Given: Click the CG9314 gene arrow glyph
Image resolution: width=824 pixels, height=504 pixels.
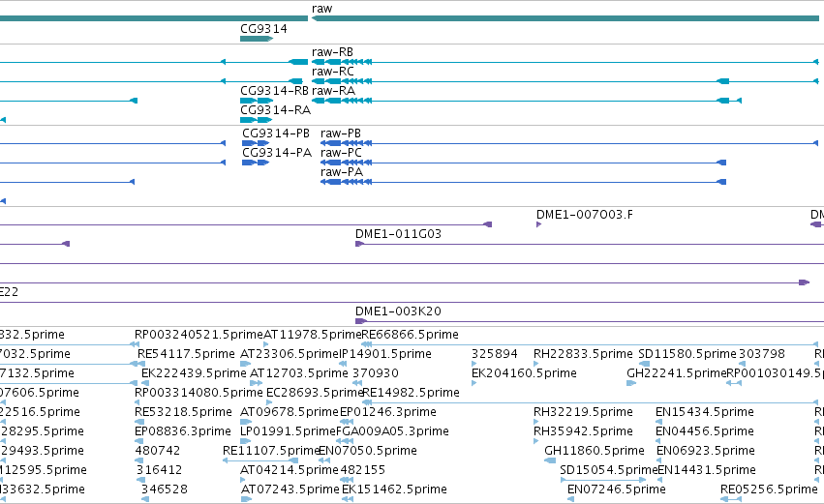Looking at the screenshot, I should coord(257,39).
